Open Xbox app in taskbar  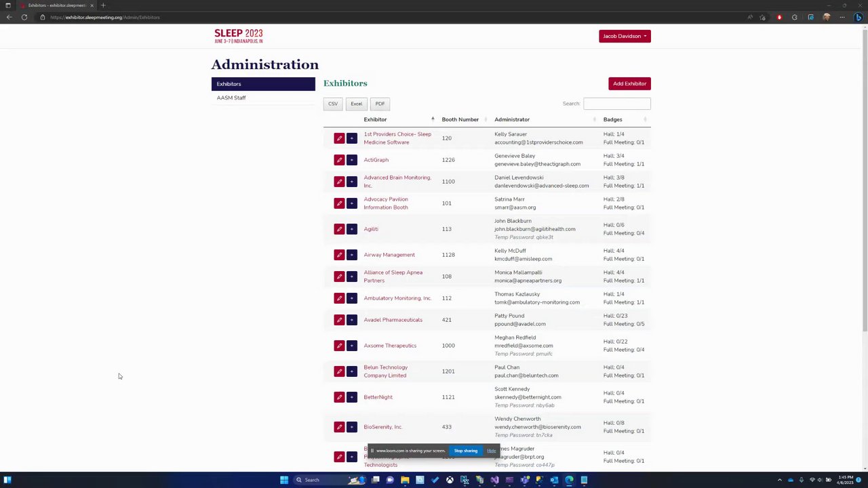tap(450, 480)
